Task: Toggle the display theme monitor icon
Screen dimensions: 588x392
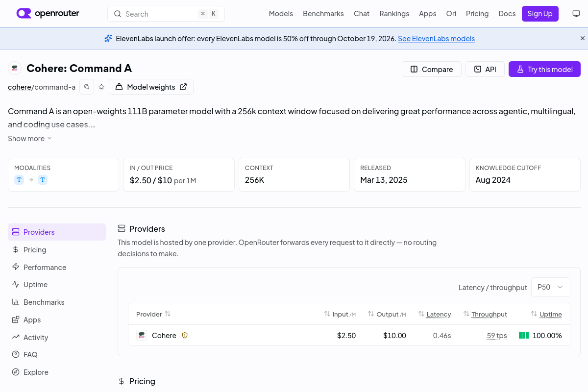Action: (x=576, y=14)
